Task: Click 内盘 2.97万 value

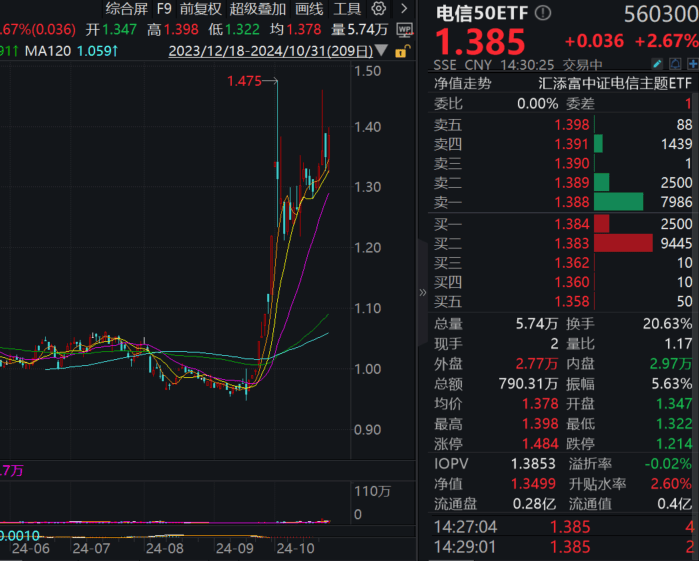Action: 671,364
